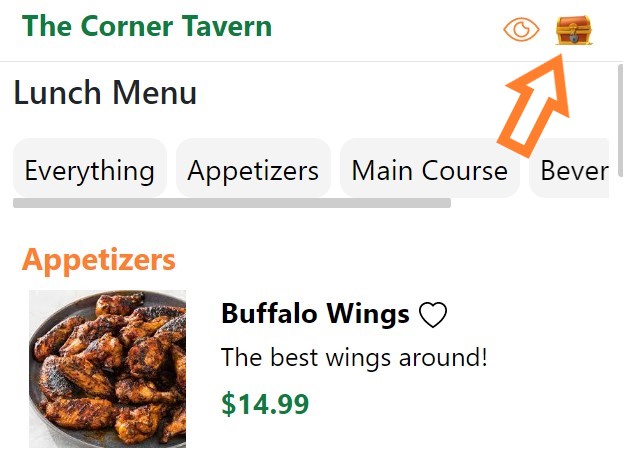The height and width of the screenshot is (457, 623).
Task: Click the $14.99 price label
Action: tap(265, 404)
